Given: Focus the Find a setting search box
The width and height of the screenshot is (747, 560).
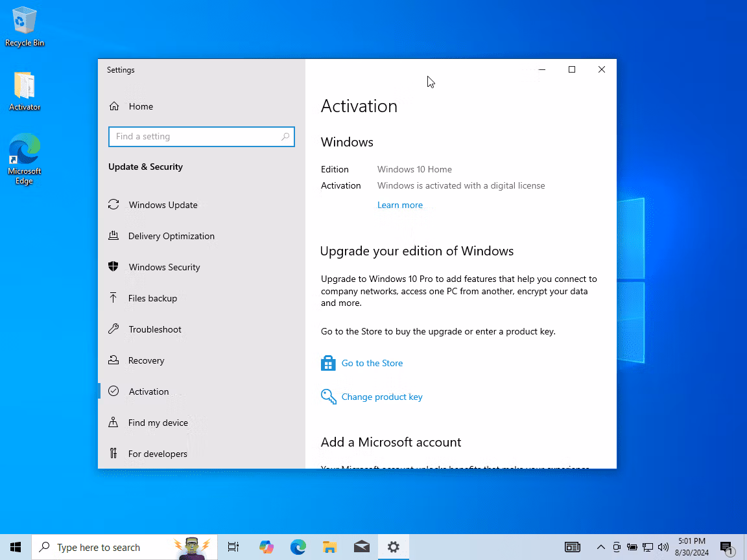Looking at the screenshot, I should point(202,137).
